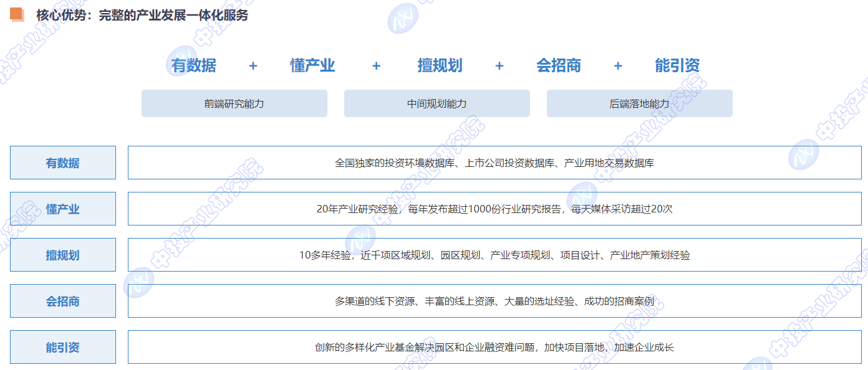Click the text about 20年产业研究经验
Viewport: 868px width, 370px height.
coord(494,209)
